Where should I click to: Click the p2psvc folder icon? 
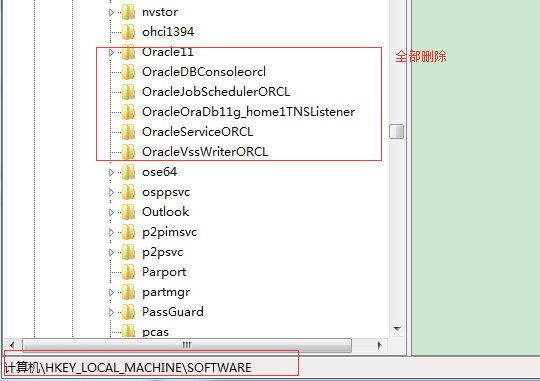pos(128,252)
